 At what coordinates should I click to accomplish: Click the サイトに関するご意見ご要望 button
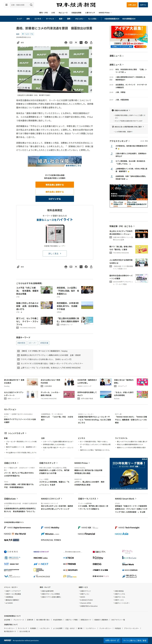(x=135, y=640)
